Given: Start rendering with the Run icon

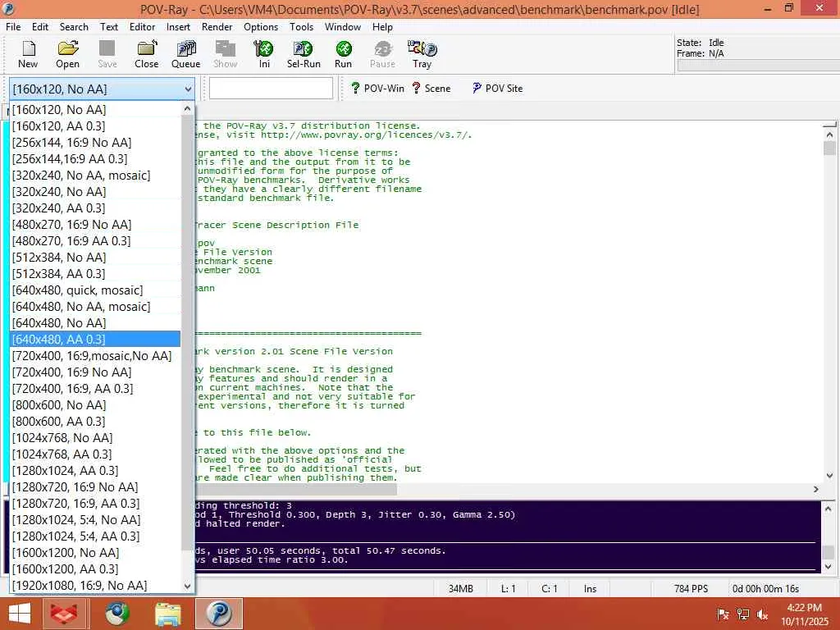Looking at the screenshot, I should point(343,54).
